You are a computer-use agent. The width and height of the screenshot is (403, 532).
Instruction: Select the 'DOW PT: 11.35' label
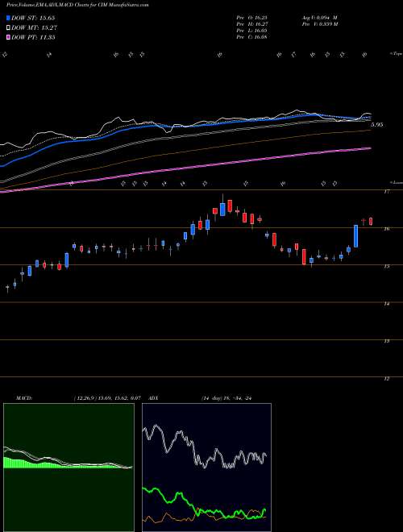coord(33,37)
